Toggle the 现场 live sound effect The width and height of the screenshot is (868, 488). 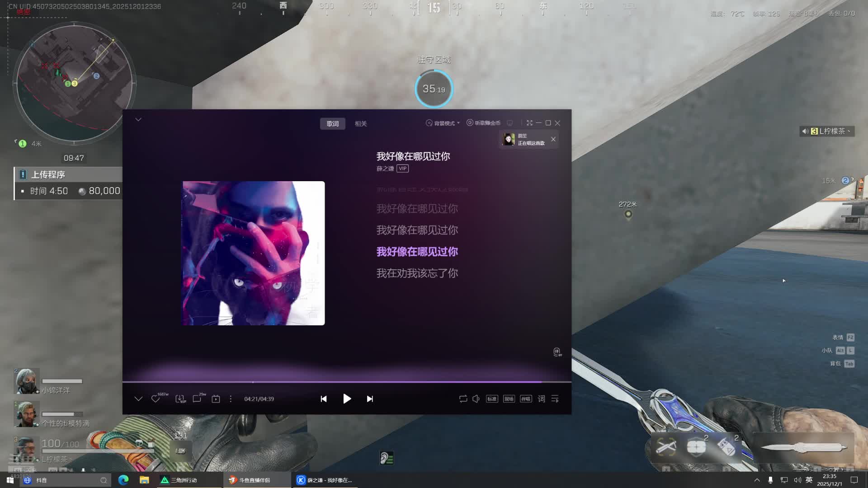coord(509,399)
